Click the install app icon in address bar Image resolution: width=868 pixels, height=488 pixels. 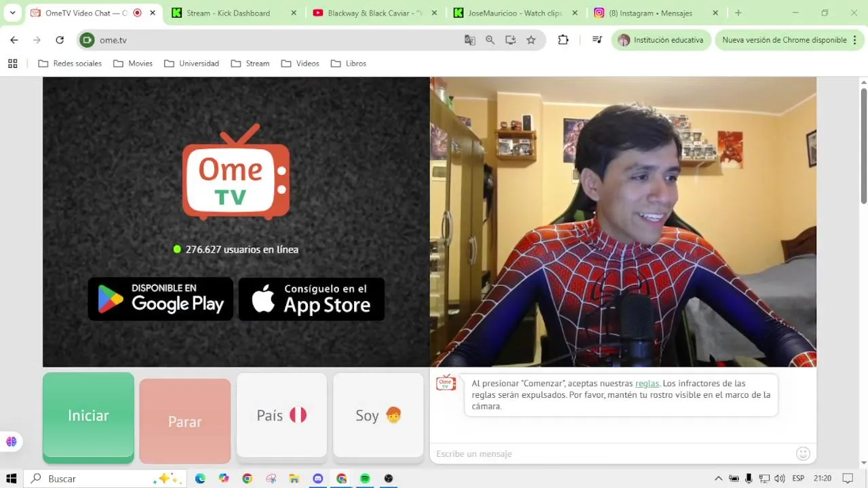click(511, 40)
